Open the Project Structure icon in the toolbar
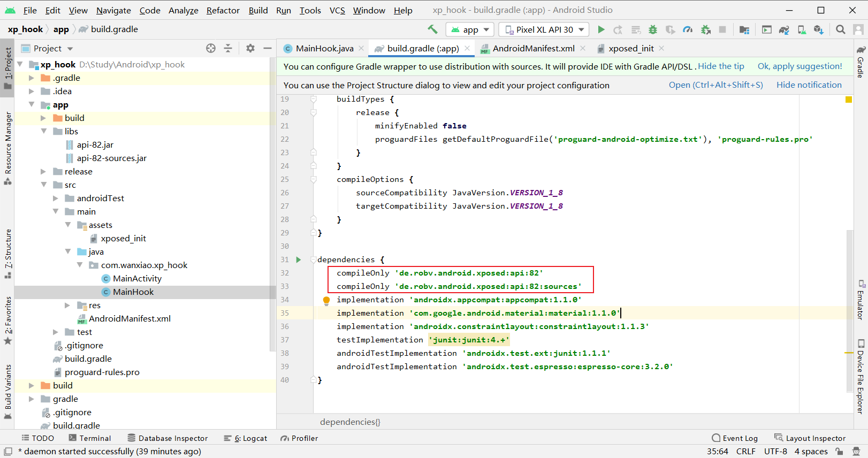 [x=744, y=29]
